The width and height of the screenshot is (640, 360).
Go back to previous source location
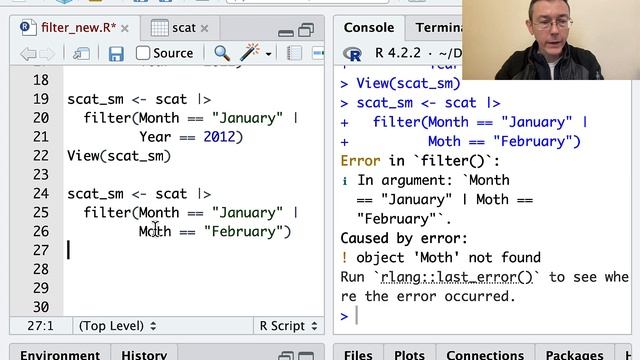(x=28, y=53)
